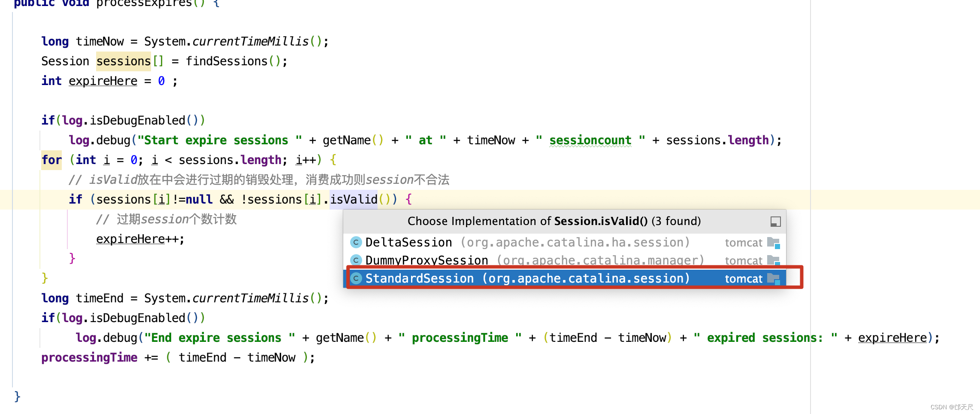Click tomcat module folder icon beside DeltaSession

pos(774,243)
